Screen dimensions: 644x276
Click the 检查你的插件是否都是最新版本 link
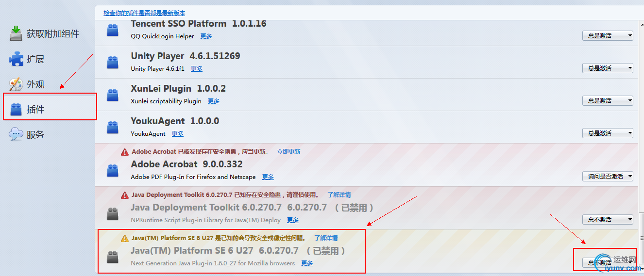coord(144,13)
